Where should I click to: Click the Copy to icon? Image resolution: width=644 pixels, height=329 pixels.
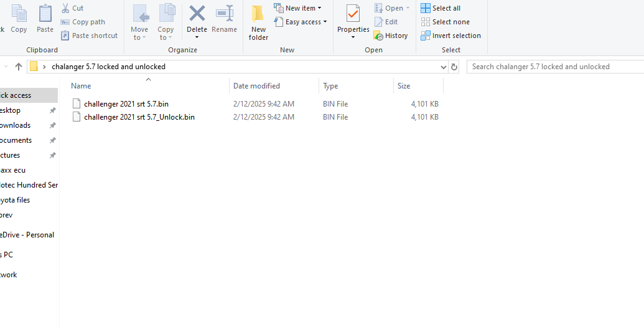(x=166, y=14)
